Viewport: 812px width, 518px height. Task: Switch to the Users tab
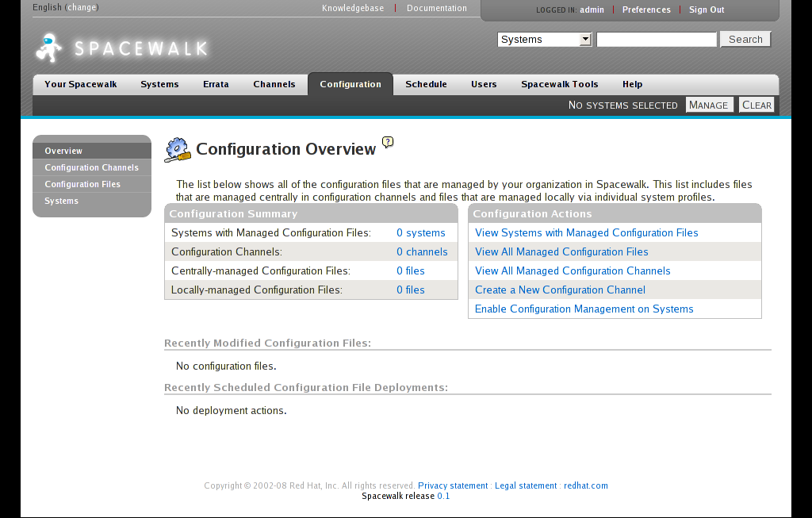click(484, 84)
